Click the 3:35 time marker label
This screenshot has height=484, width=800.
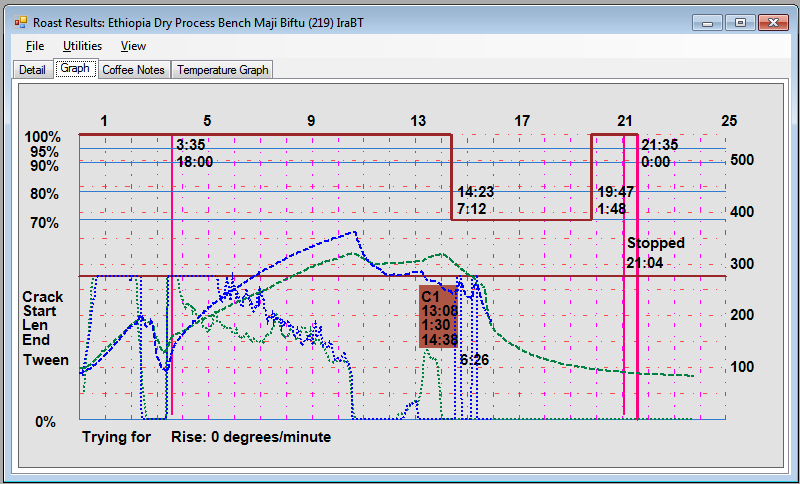(191, 146)
